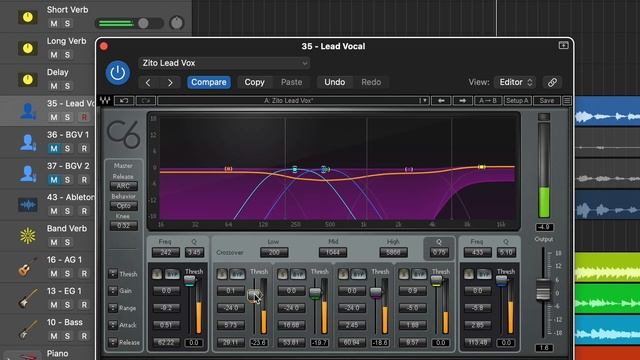
Task: Click the Attack global adjust arrows
Action: click(113, 325)
